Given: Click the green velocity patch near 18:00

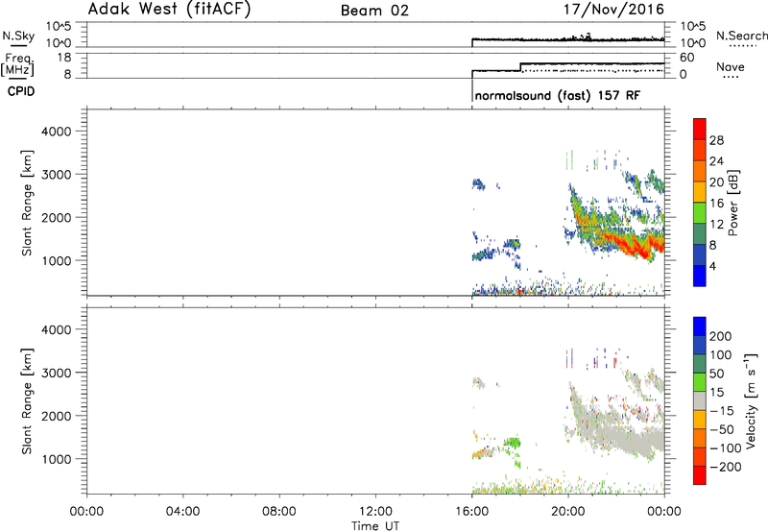Looking at the screenshot, I should pos(513,443).
